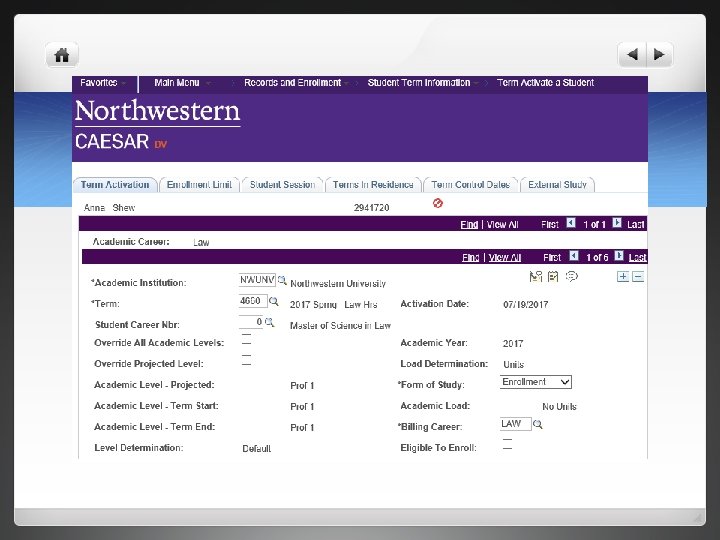Viewport: 720px width, 540px height.
Task: Click the notepad icon in term row
Action: 553,276
